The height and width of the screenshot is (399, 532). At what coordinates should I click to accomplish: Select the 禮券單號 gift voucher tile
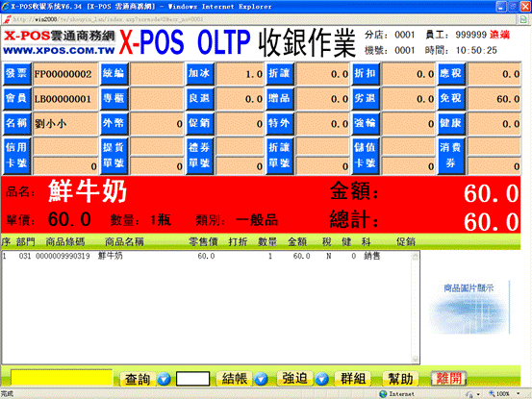coord(199,156)
